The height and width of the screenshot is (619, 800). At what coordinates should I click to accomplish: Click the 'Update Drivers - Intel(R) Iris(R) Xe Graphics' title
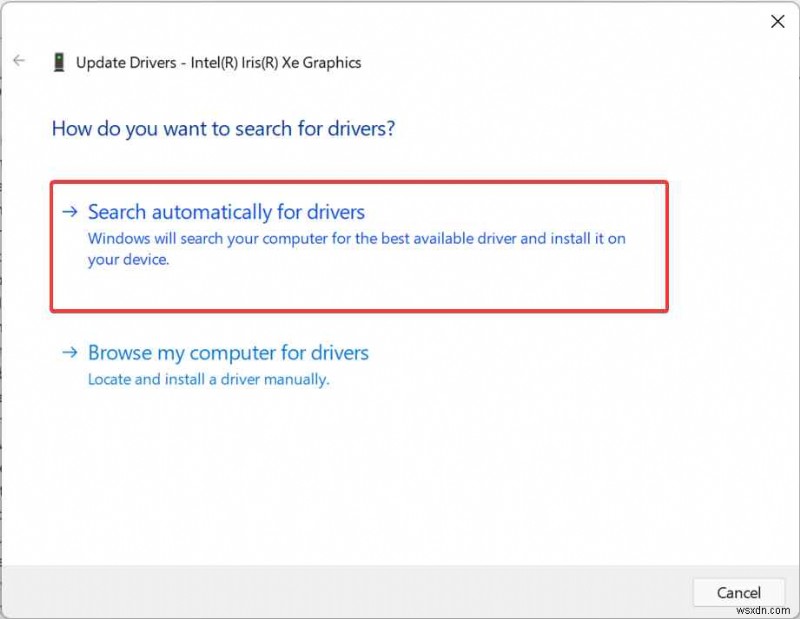pyautogui.click(x=218, y=62)
